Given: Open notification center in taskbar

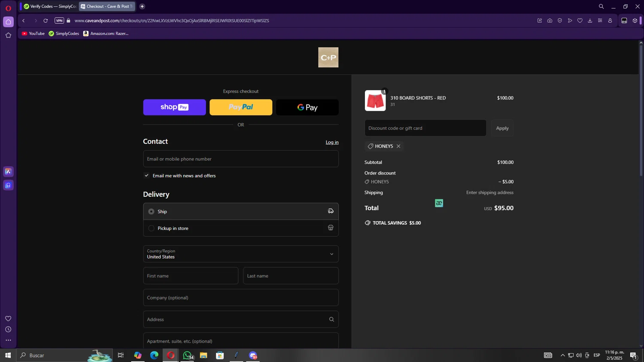Looking at the screenshot, I should [633, 355].
